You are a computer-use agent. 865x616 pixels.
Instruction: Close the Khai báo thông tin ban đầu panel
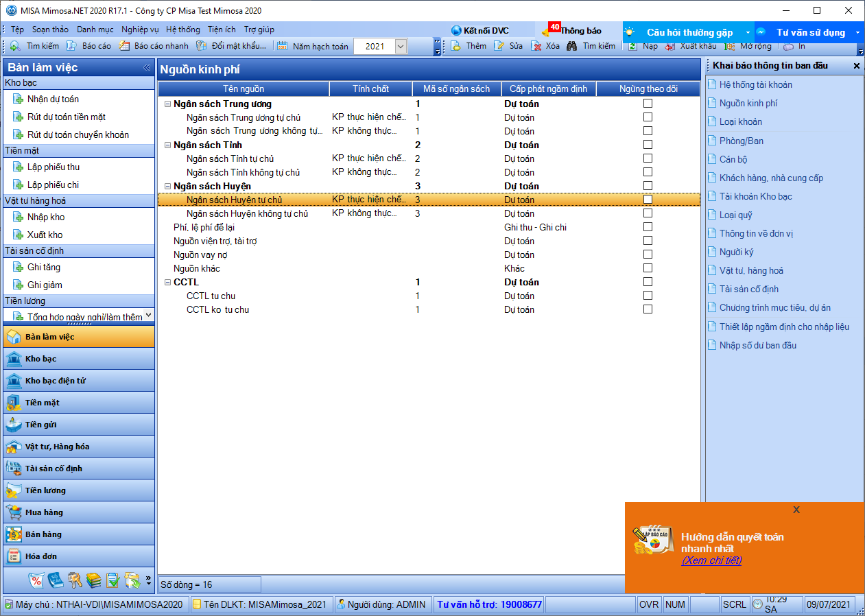point(856,66)
